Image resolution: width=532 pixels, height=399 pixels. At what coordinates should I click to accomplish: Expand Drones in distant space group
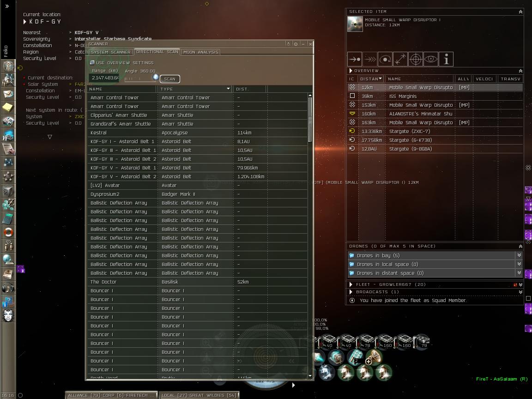pyautogui.click(x=519, y=273)
